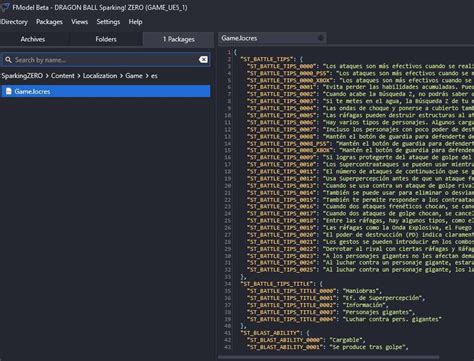Click the ST_BATTLE_TIPS_0009 key
The image size is (474, 361).
pyautogui.click(x=282, y=158)
